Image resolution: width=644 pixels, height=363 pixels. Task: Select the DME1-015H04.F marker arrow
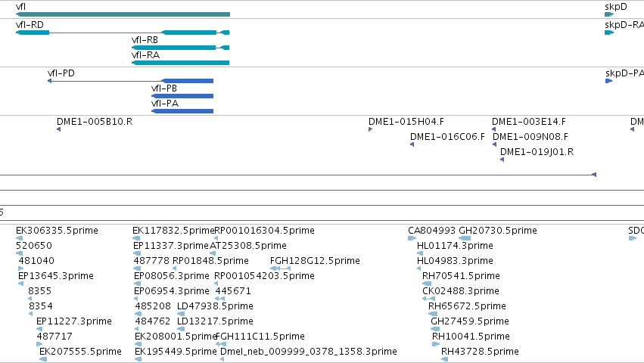point(371,129)
